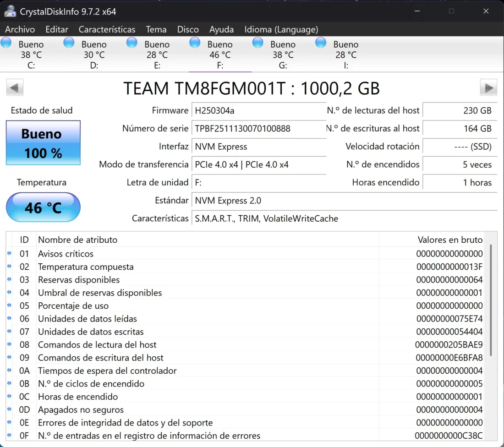Select the F: drive status orb

195,43
